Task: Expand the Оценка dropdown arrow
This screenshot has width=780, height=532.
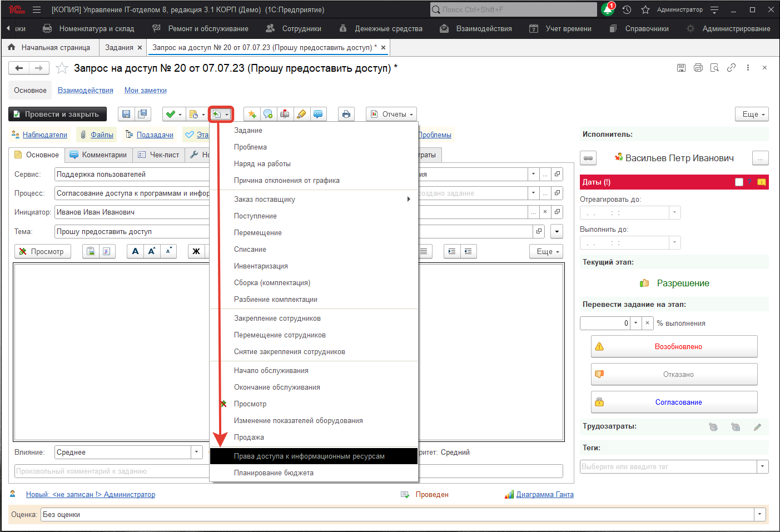Action: coord(759,514)
